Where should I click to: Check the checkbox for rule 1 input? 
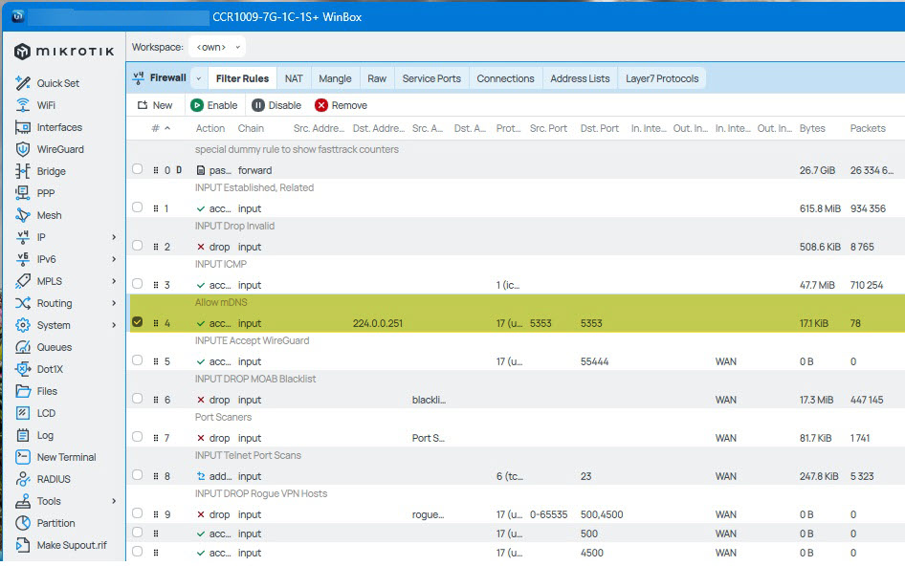138,207
